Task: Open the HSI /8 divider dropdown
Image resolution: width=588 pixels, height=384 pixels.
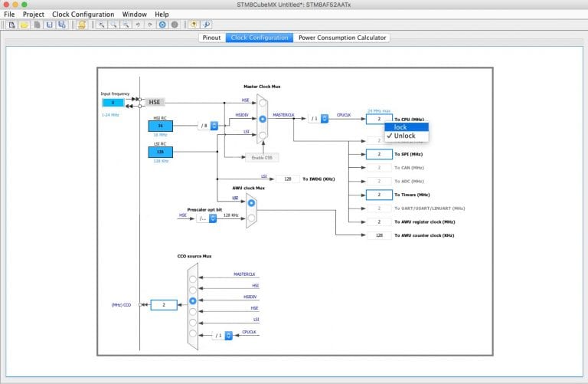Action: (x=208, y=126)
